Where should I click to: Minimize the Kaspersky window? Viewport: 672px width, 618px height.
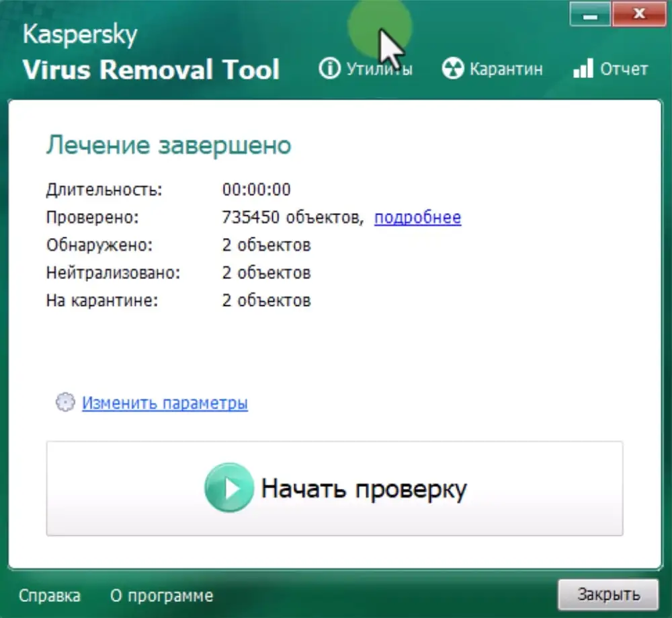coord(590,14)
